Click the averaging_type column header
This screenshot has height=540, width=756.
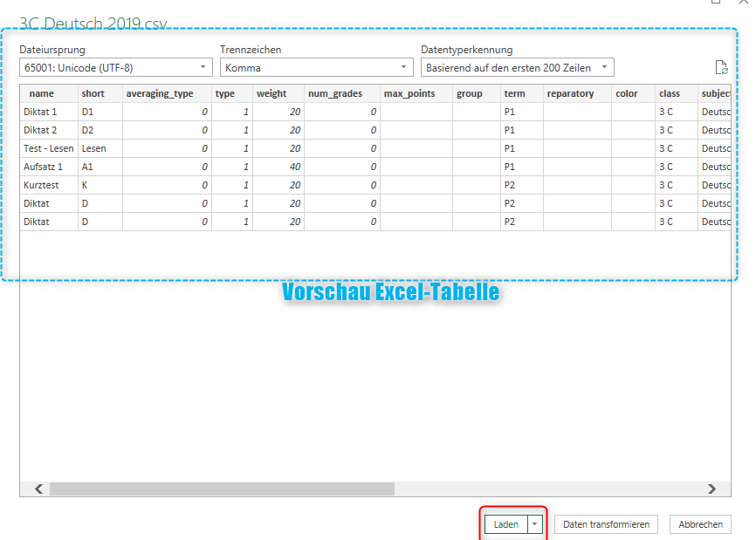(x=160, y=93)
